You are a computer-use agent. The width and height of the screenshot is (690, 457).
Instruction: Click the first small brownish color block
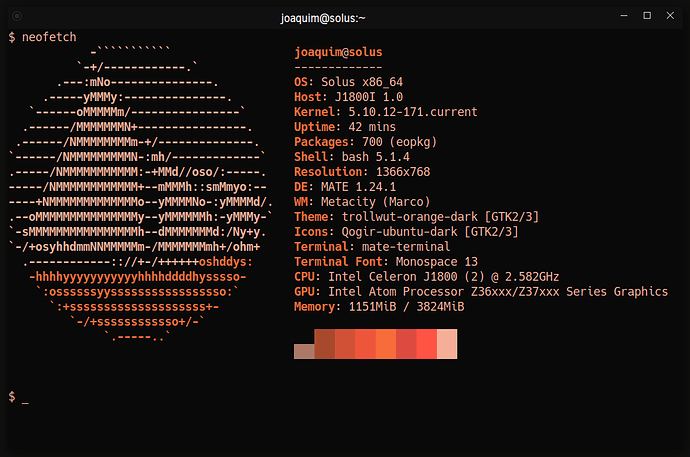(304, 351)
